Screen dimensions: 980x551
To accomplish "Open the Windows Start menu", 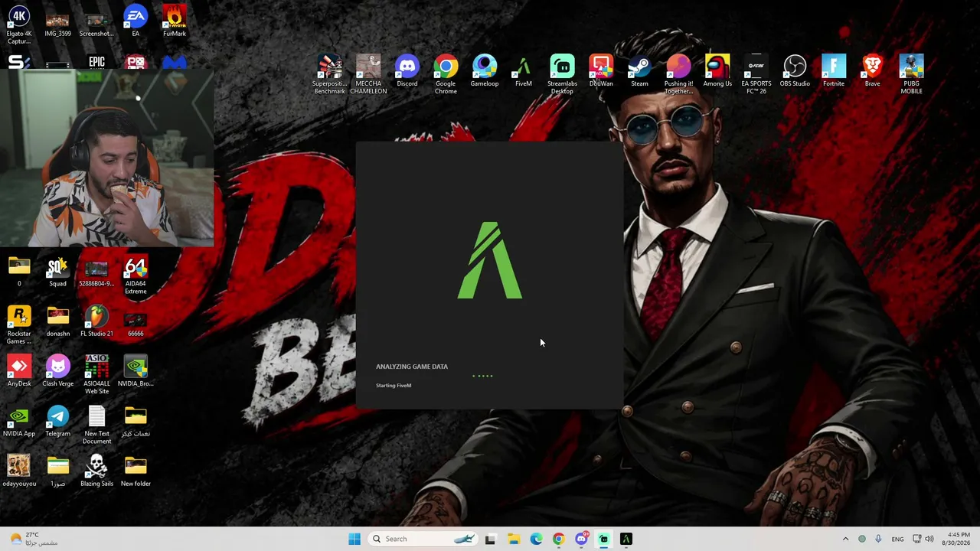I will tap(354, 539).
